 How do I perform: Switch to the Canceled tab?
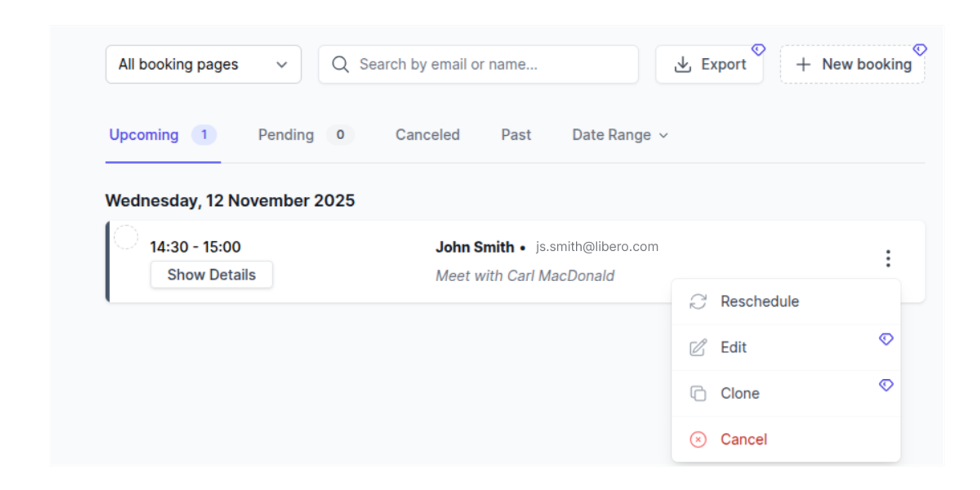click(x=427, y=135)
